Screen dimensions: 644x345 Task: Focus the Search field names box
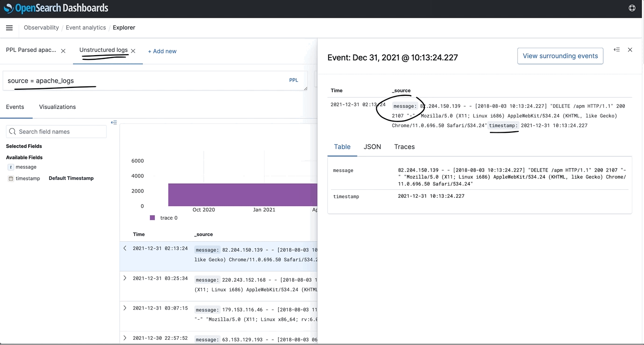56,132
